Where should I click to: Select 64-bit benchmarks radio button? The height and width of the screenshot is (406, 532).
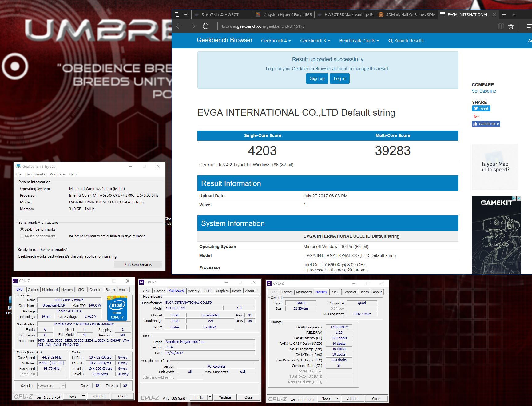[x=22, y=236]
